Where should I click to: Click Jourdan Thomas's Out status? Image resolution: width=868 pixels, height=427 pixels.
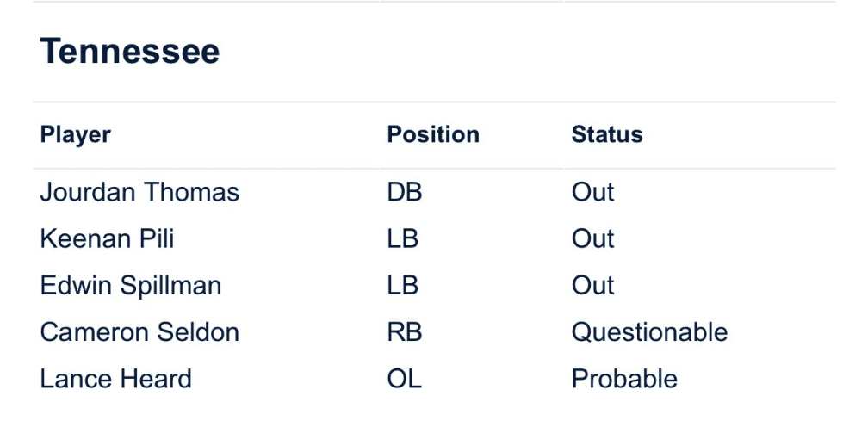pos(592,192)
